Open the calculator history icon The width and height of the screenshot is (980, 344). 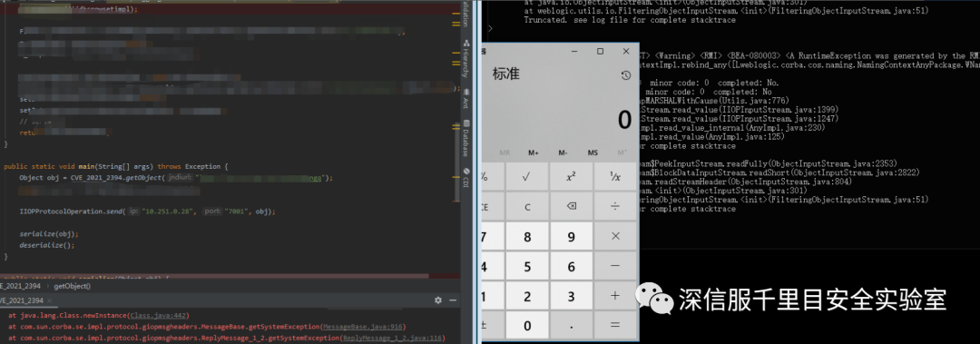coord(625,75)
